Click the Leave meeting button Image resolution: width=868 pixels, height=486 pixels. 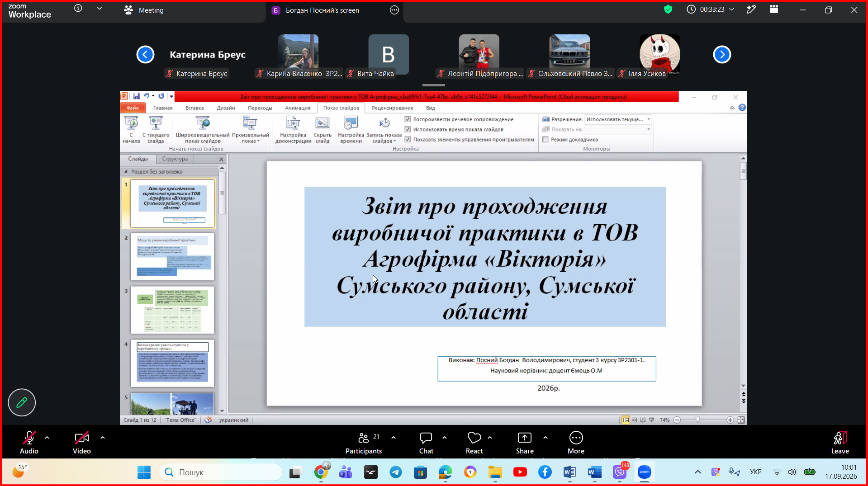pyautogui.click(x=840, y=443)
